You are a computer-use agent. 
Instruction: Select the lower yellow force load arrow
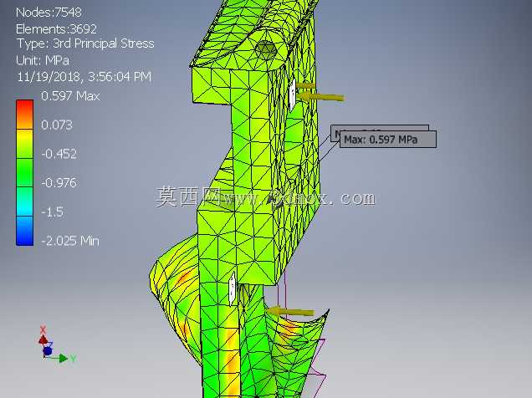[x=290, y=311]
